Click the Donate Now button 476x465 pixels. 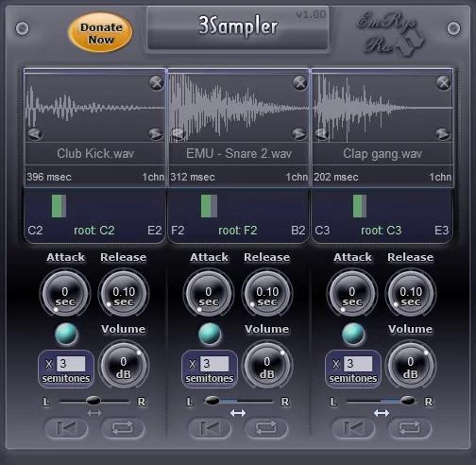(x=100, y=33)
